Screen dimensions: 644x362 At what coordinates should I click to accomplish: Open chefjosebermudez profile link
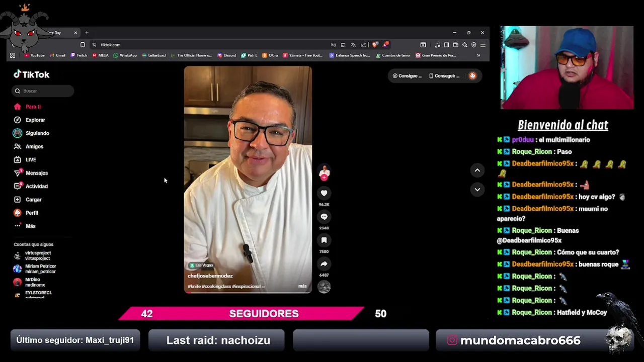pos(210,276)
